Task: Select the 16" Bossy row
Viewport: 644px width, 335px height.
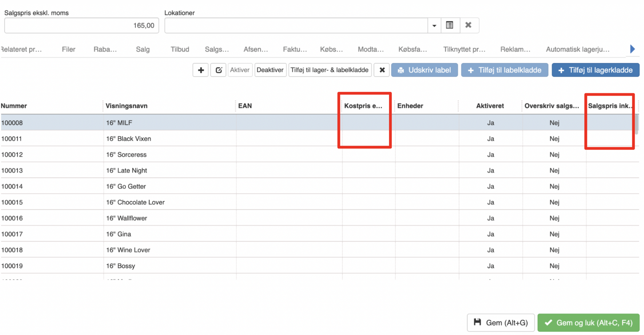Action: (319, 266)
